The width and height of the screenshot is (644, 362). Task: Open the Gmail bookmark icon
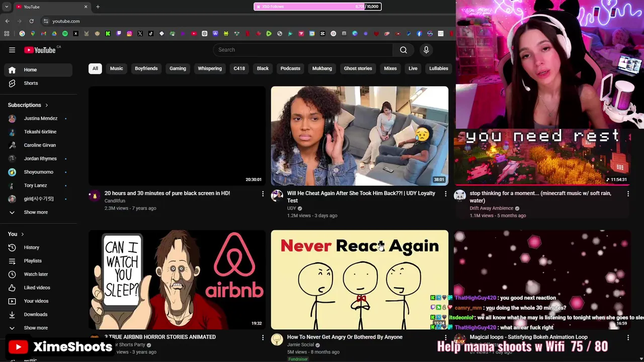click(x=43, y=34)
